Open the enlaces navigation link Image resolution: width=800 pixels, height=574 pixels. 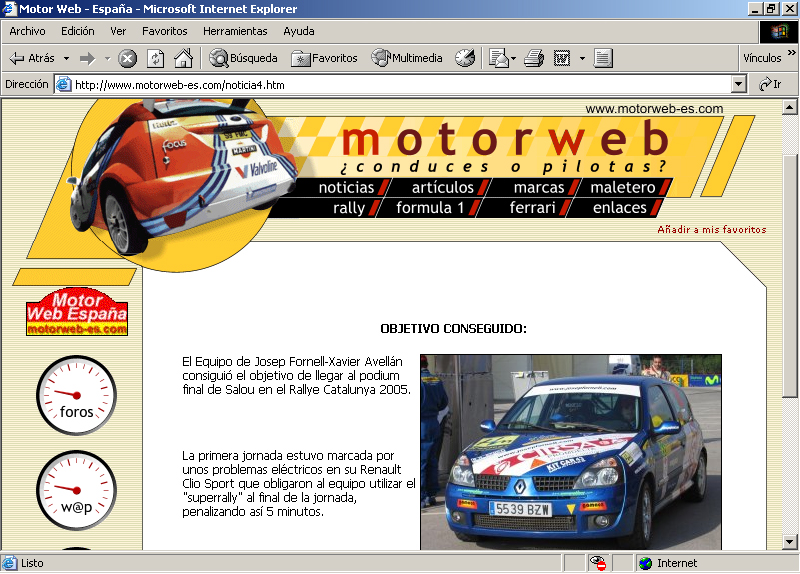pos(619,208)
